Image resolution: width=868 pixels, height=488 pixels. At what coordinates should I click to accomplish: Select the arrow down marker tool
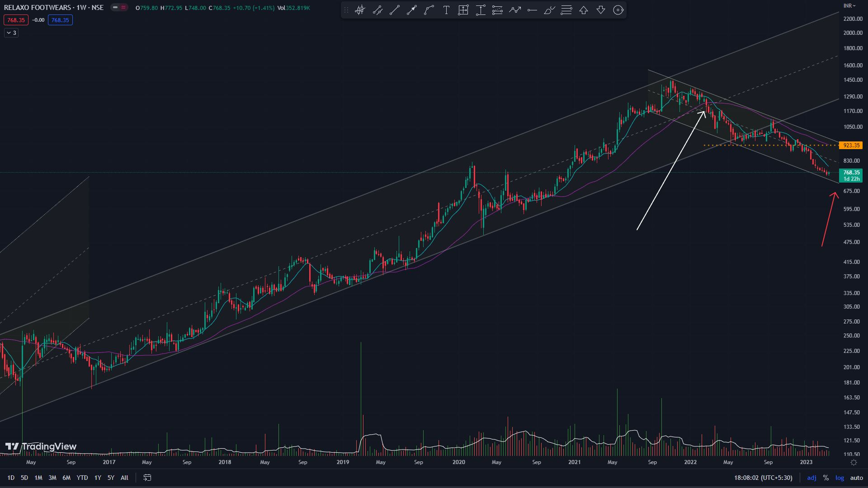(601, 10)
